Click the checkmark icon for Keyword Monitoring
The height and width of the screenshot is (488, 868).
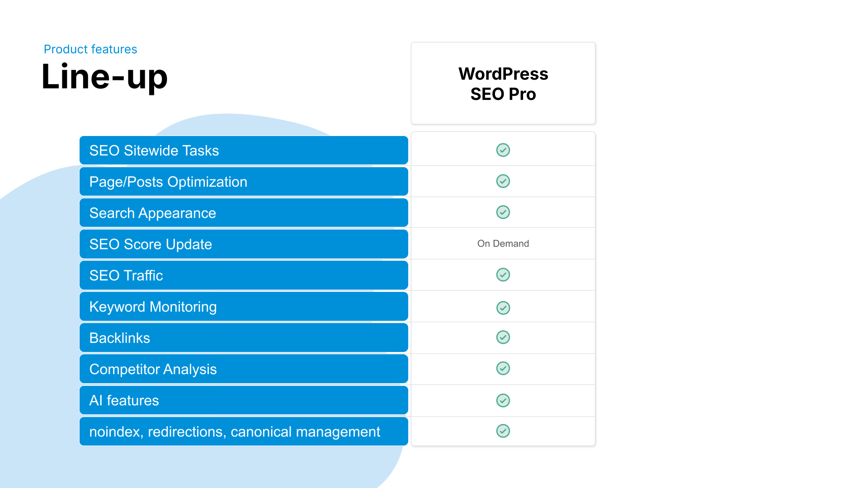[503, 308]
